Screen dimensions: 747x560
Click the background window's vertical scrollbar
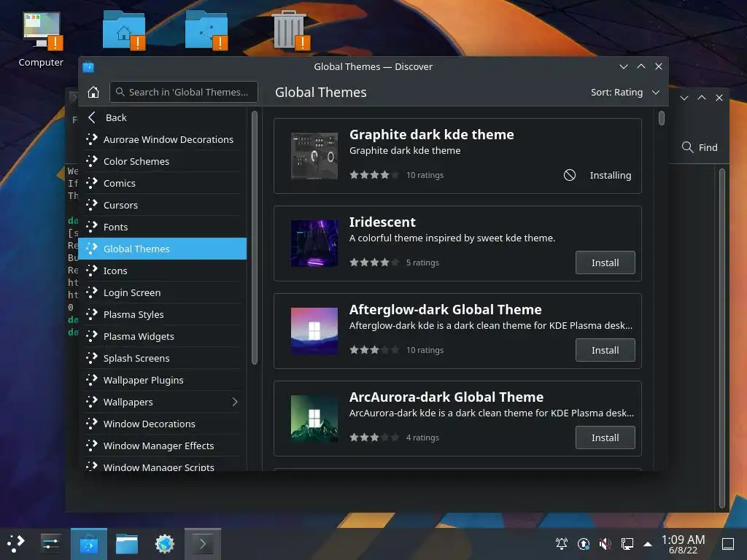721,338
